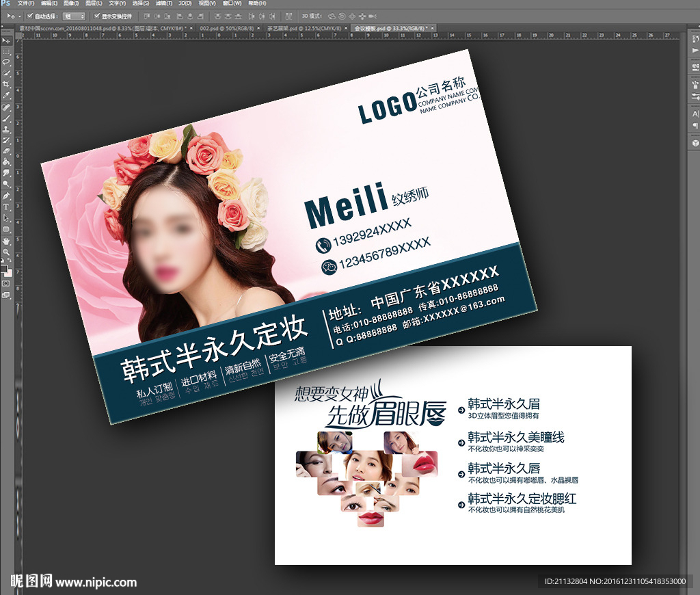Open the 选择(S) menu
This screenshot has height=595, width=700.
coord(141,3)
